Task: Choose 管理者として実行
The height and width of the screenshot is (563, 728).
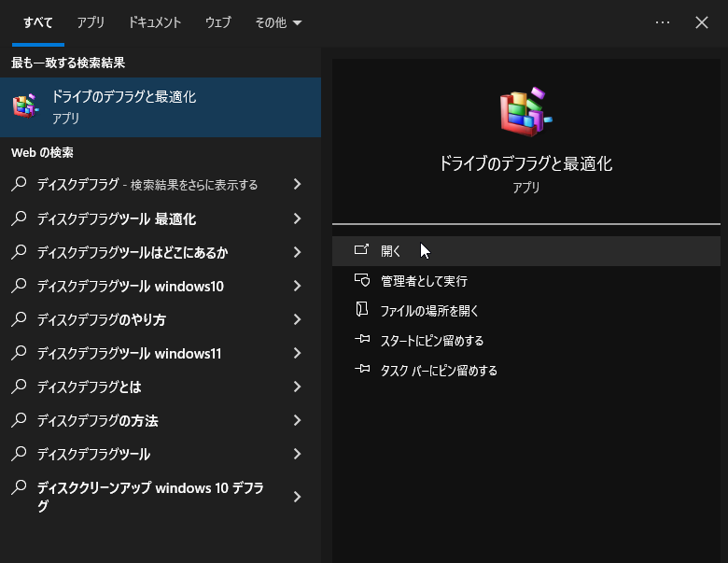Action: tap(526, 281)
